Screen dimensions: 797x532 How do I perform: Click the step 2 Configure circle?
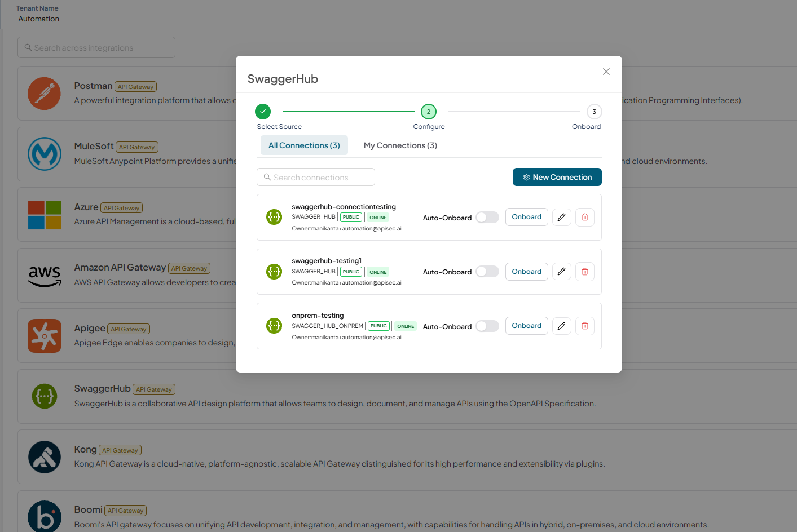click(429, 112)
